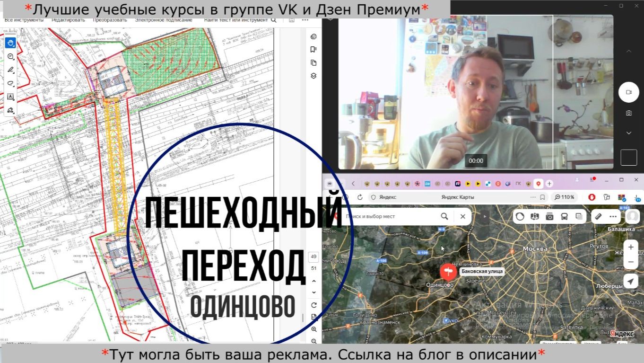Click 'Одинцово' label on the map

(x=440, y=285)
